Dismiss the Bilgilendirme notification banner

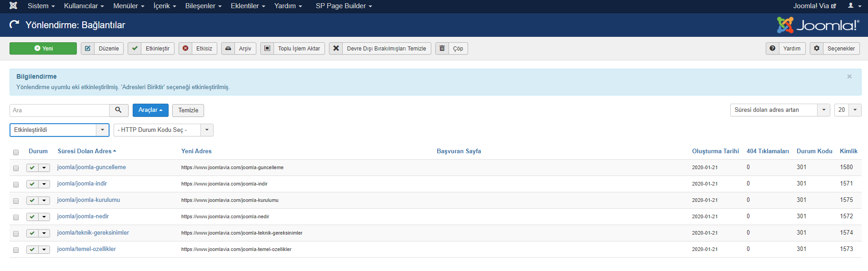coord(849,76)
